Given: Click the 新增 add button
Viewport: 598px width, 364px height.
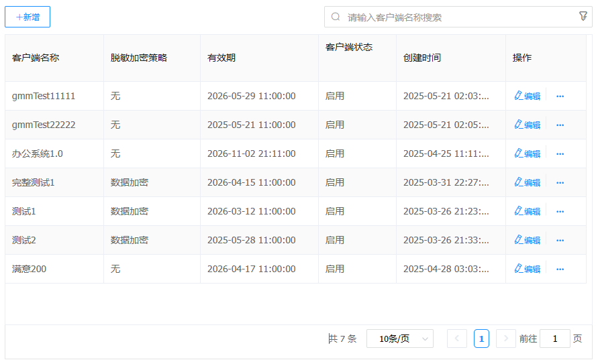Looking at the screenshot, I should [28, 17].
